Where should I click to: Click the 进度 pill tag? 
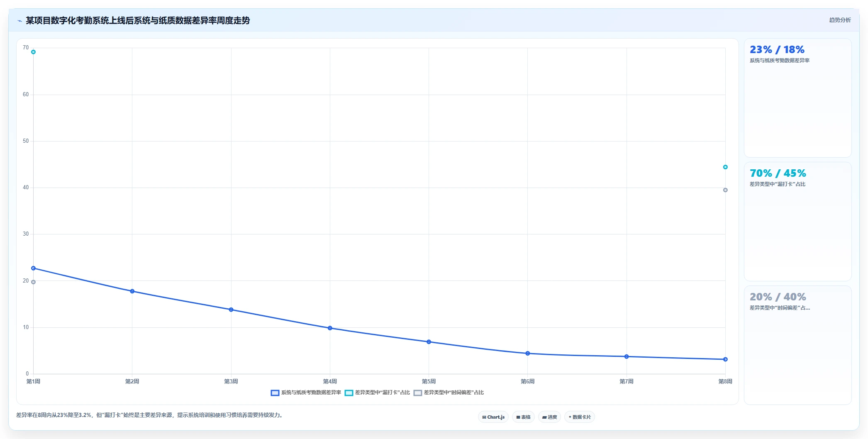click(549, 417)
